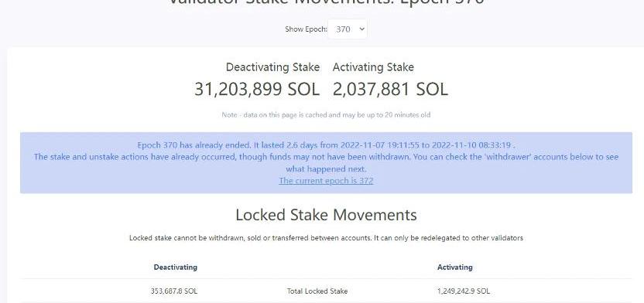Screen dimensions: 644x303
Task: Click the 2,037,881 SOL value
Action: (390, 90)
